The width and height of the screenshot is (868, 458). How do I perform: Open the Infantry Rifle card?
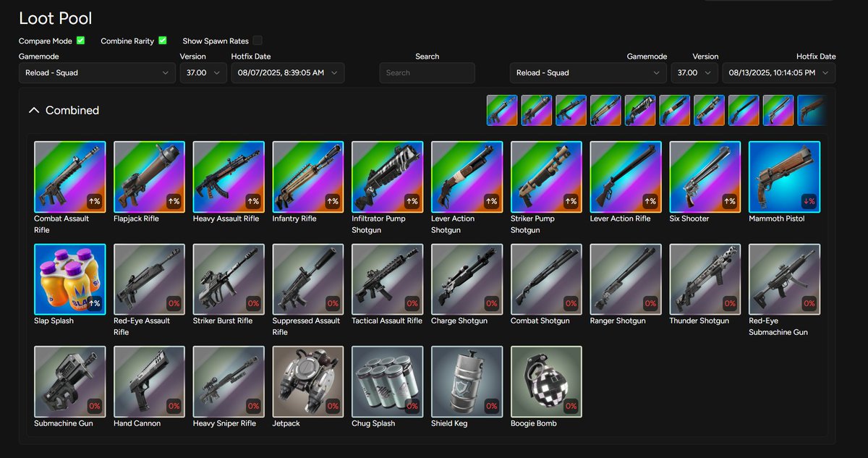[x=308, y=177]
